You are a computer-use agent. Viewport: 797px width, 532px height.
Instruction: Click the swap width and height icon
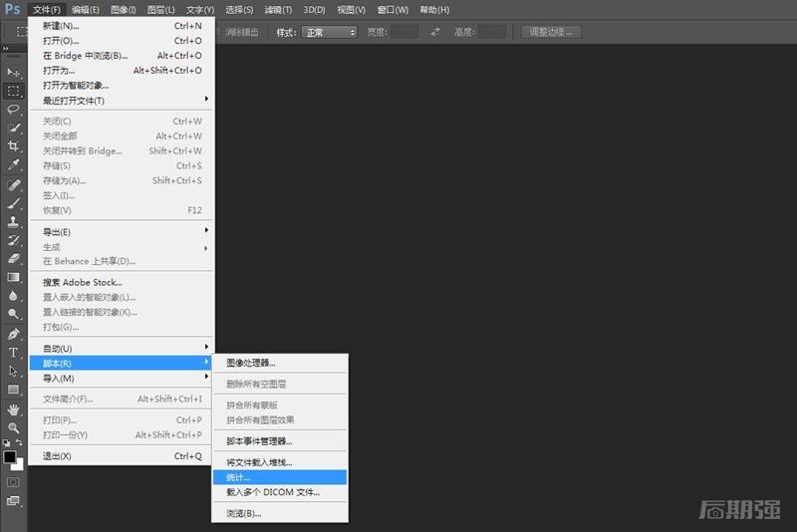pos(435,32)
